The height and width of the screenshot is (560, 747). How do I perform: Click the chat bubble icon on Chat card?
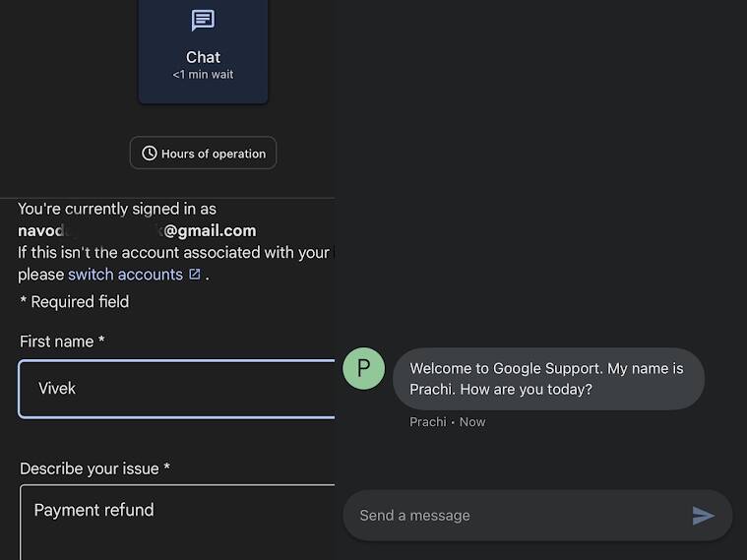pyautogui.click(x=203, y=21)
